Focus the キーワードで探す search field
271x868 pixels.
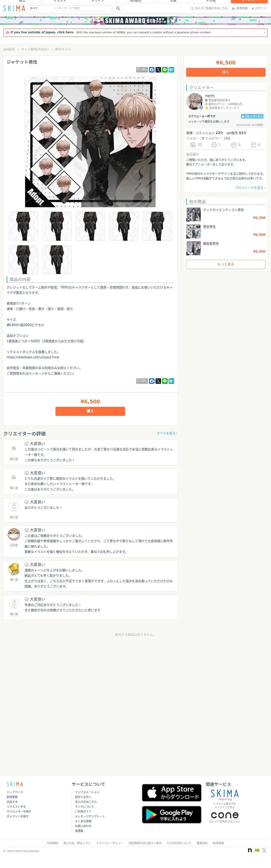click(84, 8)
